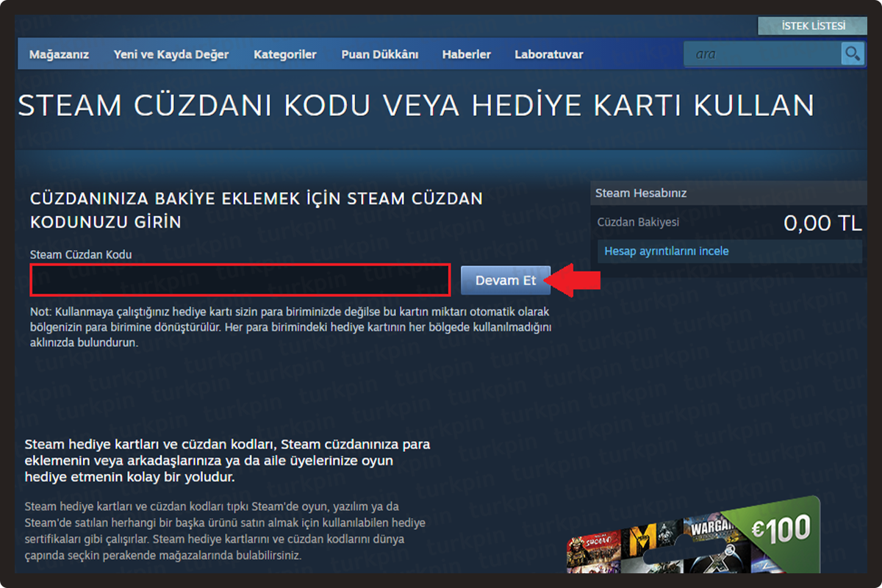The width and height of the screenshot is (882, 588).
Task: Go to Puan Dükkânı
Action: coord(380,54)
